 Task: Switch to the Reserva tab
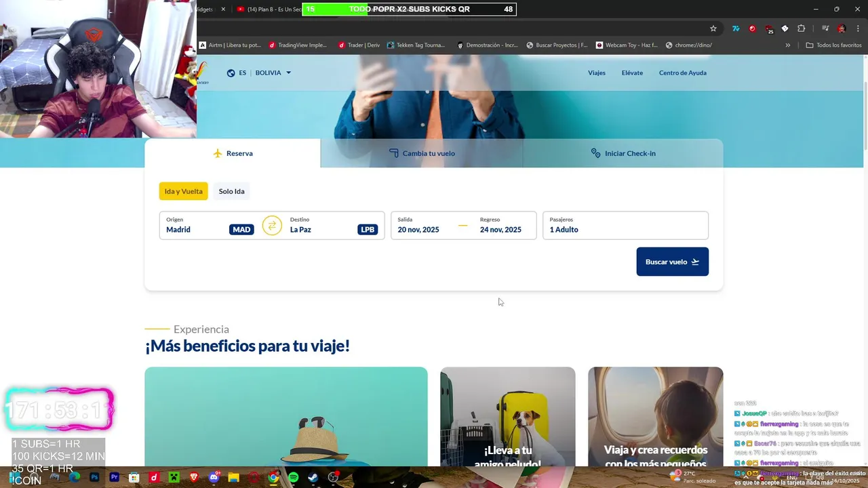(233, 153)
